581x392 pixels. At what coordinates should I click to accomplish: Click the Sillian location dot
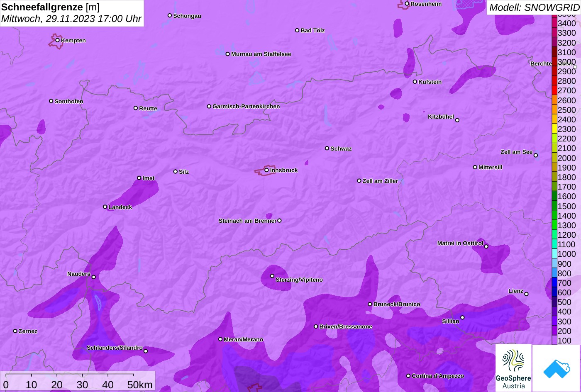click(462, 318)
